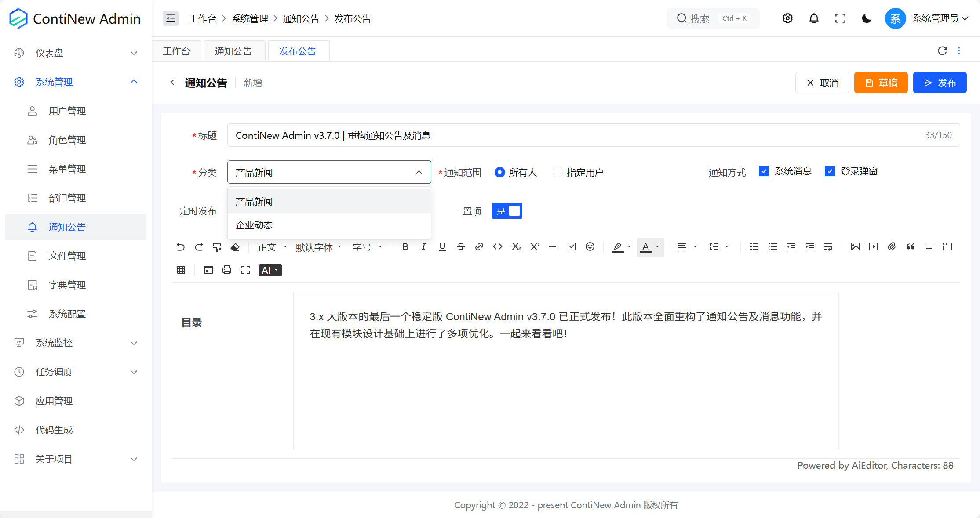
Task: Choose 企业动态 from the category list
Action: click(x=329, y=225)
